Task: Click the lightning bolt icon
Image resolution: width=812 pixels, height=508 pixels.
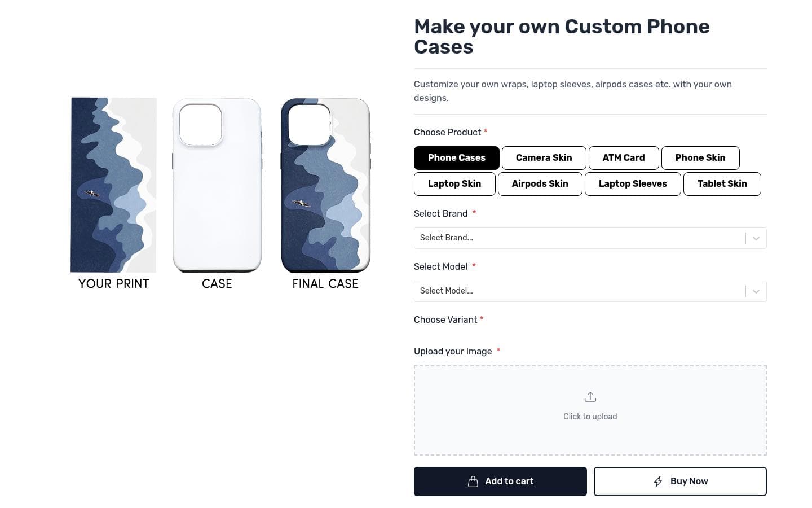Action: coord(657,481)
